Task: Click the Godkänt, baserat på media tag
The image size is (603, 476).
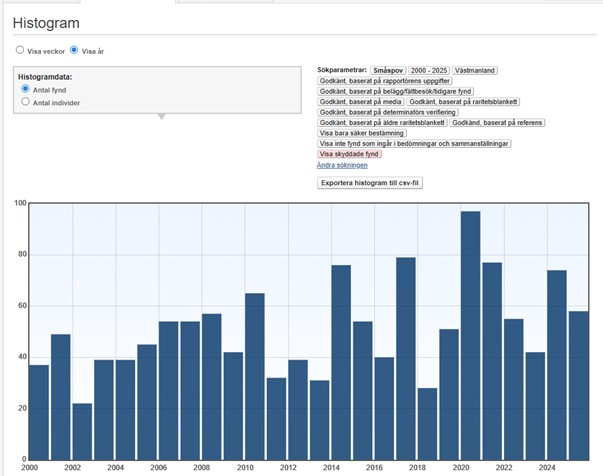Action: [x=360, y=102]
